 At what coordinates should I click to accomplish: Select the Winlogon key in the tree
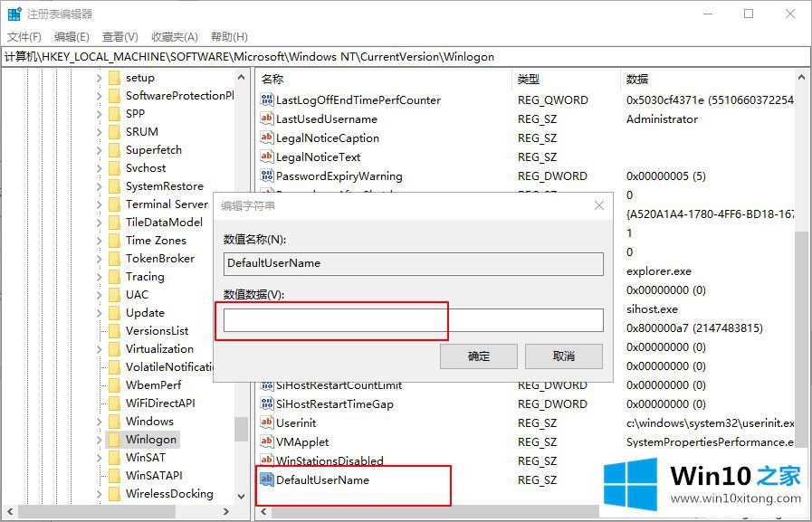pyautogui.click(x=150, y=440)
